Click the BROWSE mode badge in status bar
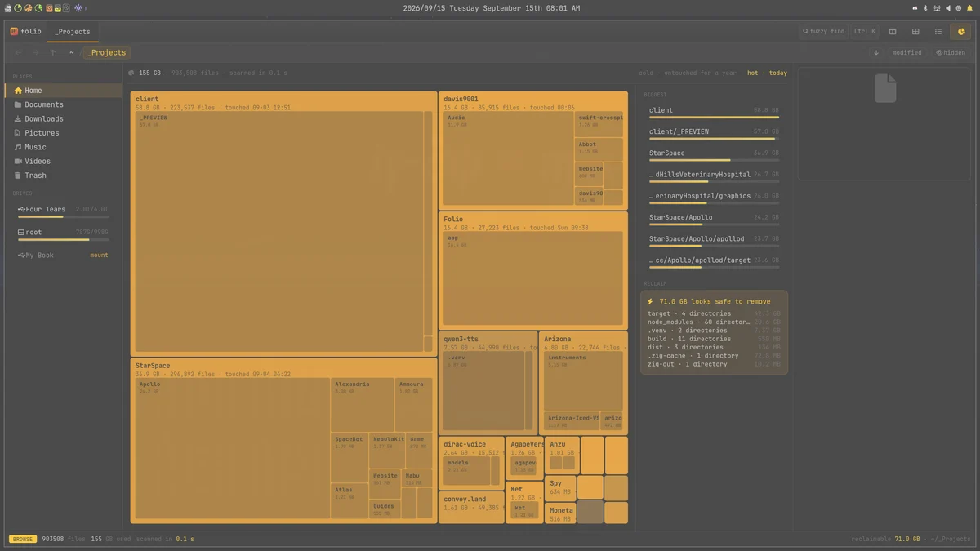The width and height of the screenshot is (980, 551). point(23,539)
